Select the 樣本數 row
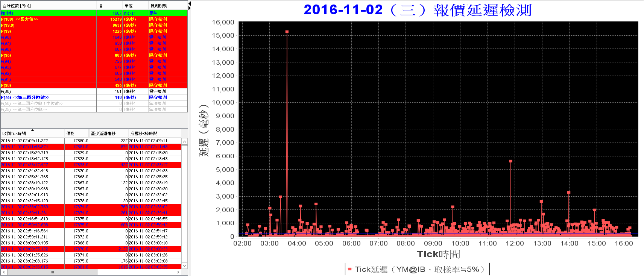This screenshot has height=276, width=644. (x=94, y=13)
